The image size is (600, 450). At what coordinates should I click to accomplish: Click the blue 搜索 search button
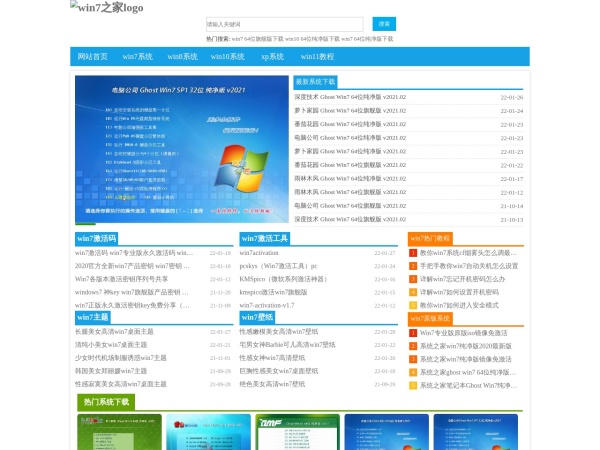click(384, 24)
